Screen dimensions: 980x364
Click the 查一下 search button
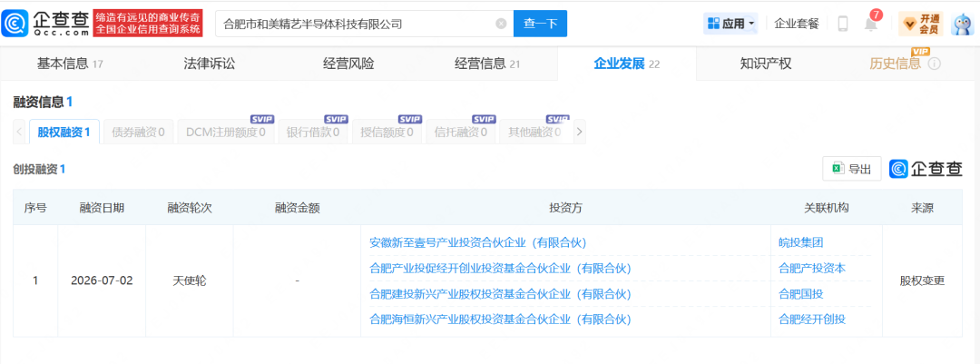click(x=540, y=24)
